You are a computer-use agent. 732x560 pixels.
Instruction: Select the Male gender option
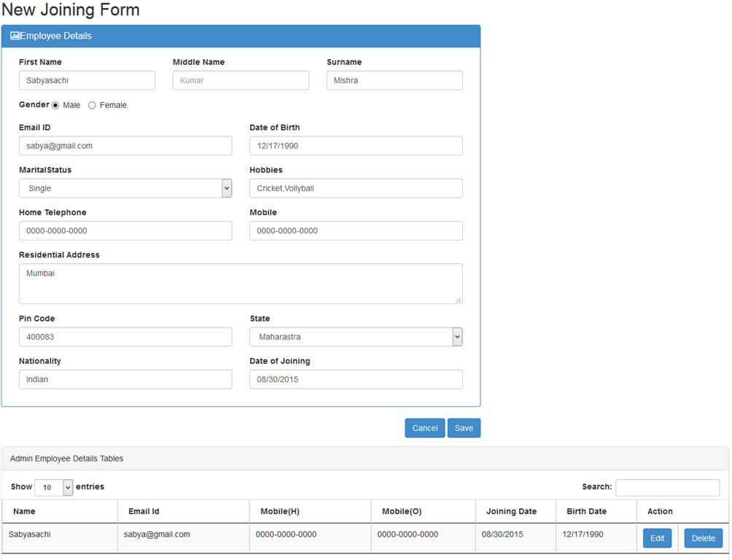[x=55, y=106]
